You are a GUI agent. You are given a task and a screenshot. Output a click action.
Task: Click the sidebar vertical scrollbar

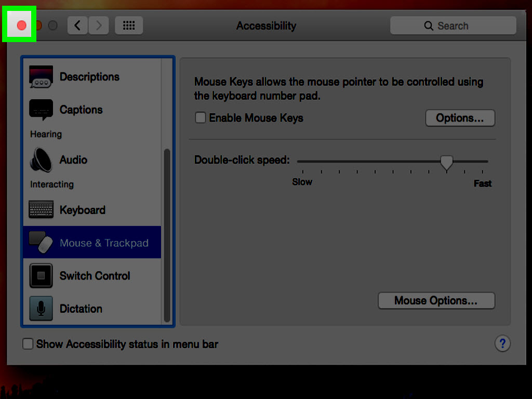(x=167, y=235)
